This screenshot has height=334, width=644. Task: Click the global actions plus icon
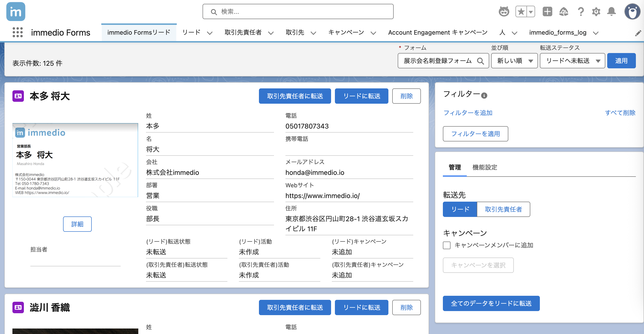[x=547, y=11]
